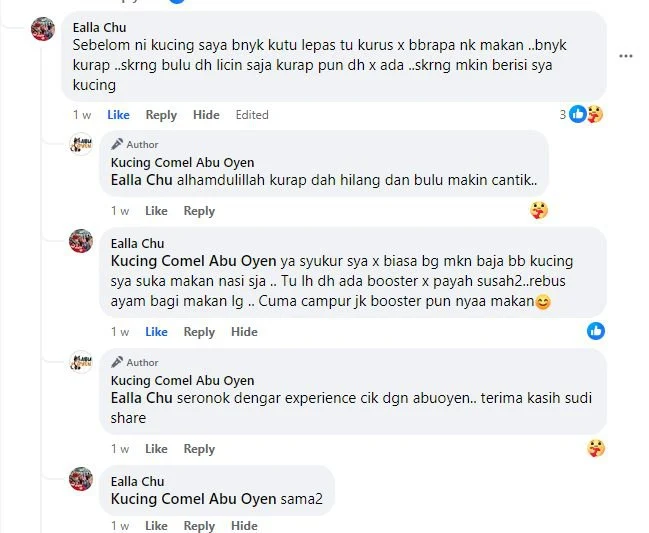The width and height of the screenshot is (649, 533).
Task: Like the top comment about kucing kutu
Action: tap(118, 115)
